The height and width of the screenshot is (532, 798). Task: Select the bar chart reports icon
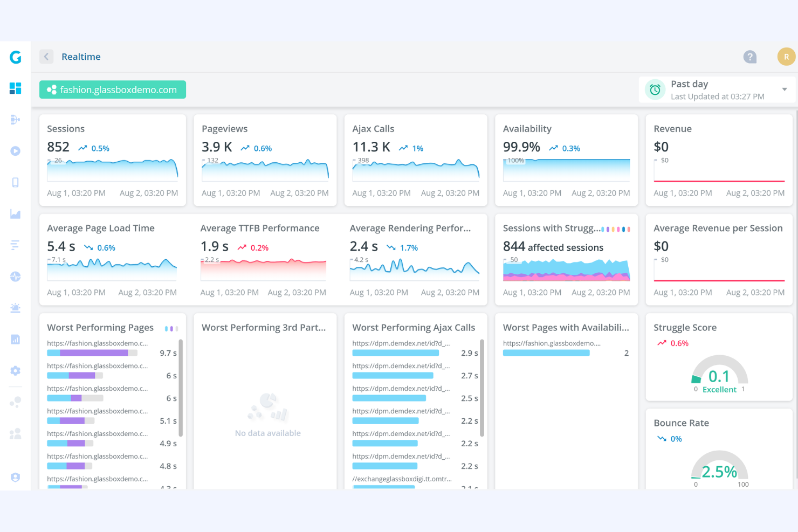pos(15,339)
